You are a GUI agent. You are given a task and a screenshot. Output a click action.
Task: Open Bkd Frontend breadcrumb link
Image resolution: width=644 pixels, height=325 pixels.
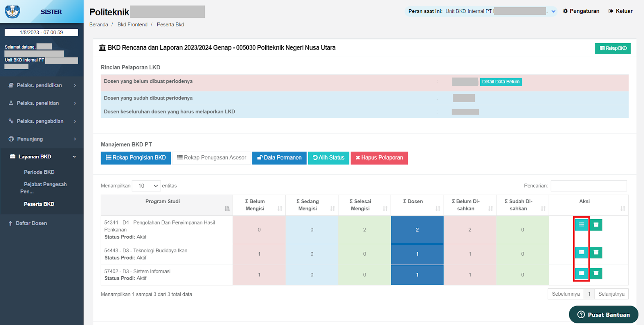[132, 25]
